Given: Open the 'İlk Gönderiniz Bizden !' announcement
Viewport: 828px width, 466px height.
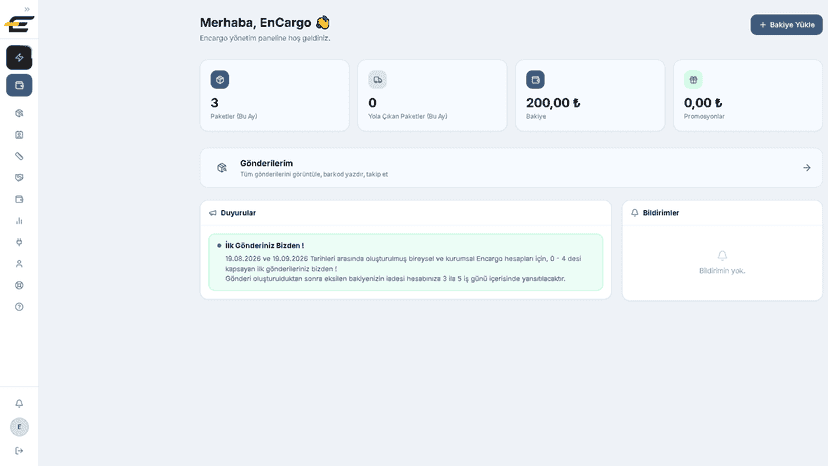Looking at the screenshot, I should 406,262.
